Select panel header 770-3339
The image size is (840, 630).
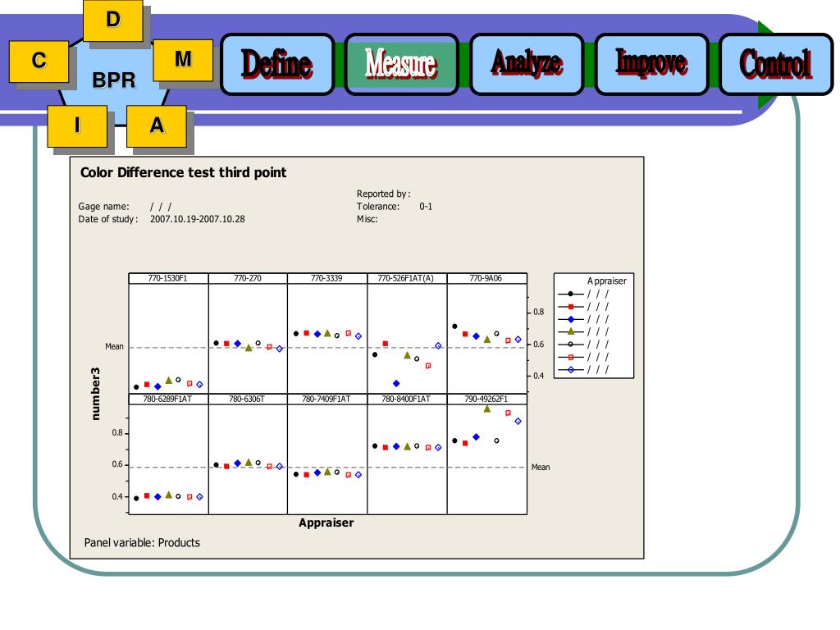tap(326, 279)
